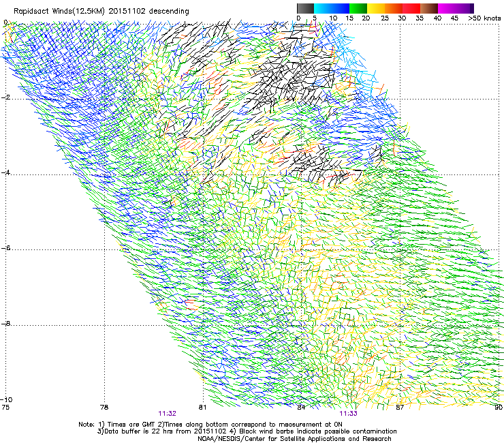Click the 'Times are GMT' note line
The width and height of the screenshot is (504, 443).
coord(210,425)
